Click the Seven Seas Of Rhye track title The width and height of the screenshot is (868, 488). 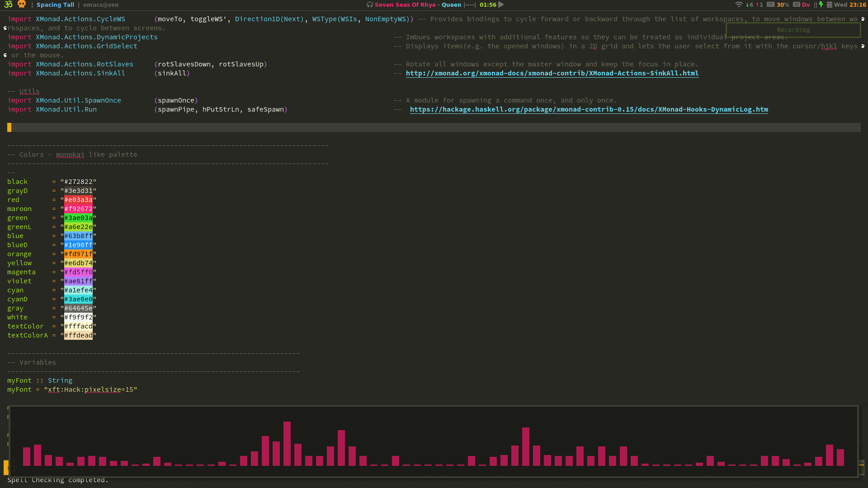click(x=405, y=5)
